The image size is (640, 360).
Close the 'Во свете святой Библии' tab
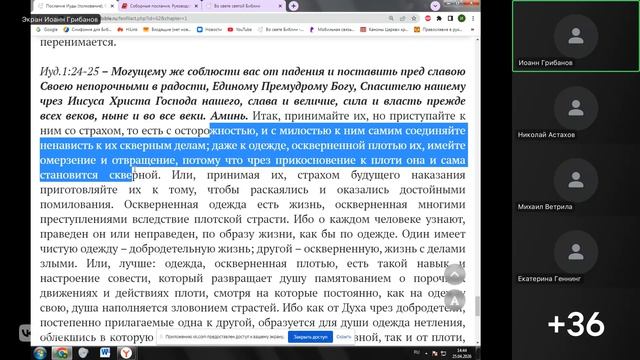[x=280, y=6]
